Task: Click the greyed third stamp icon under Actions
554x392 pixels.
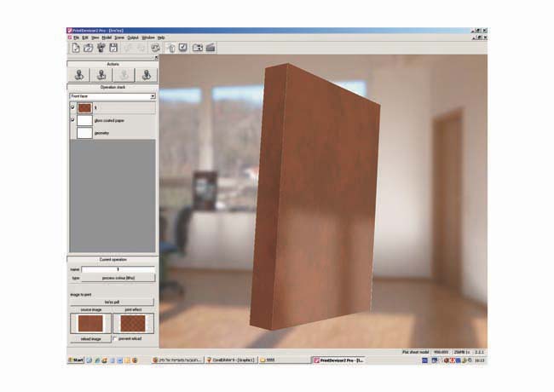Action: (x=124, y=75)
